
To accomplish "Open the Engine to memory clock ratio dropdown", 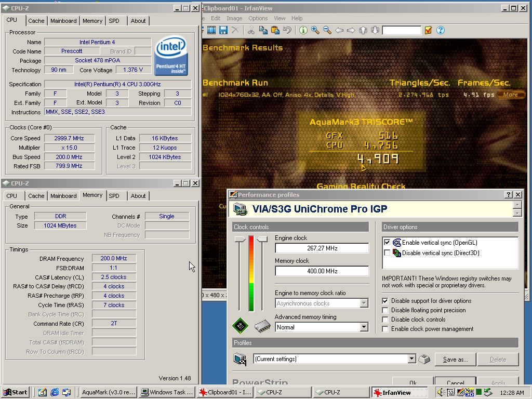I will [364, 303].
